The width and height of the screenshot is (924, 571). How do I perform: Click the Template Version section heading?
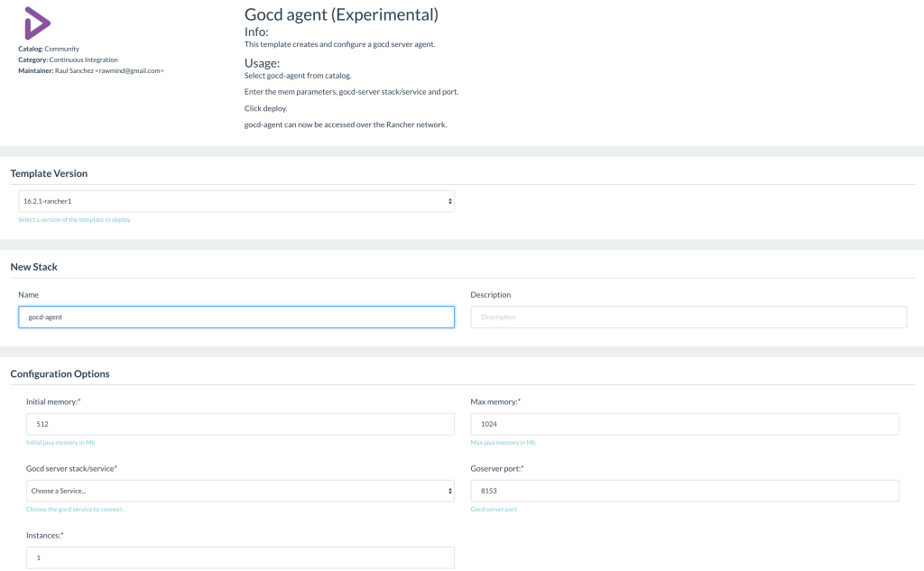click(49, 173)
